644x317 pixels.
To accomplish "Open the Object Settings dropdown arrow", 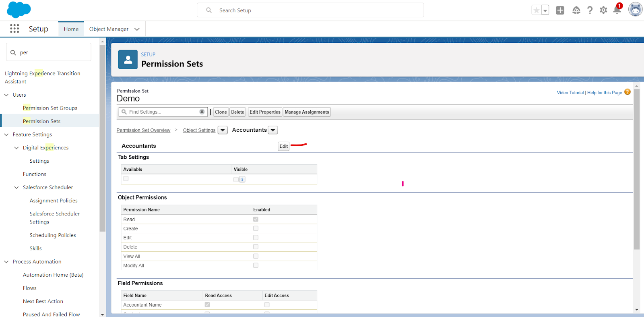I will [223, 130].
